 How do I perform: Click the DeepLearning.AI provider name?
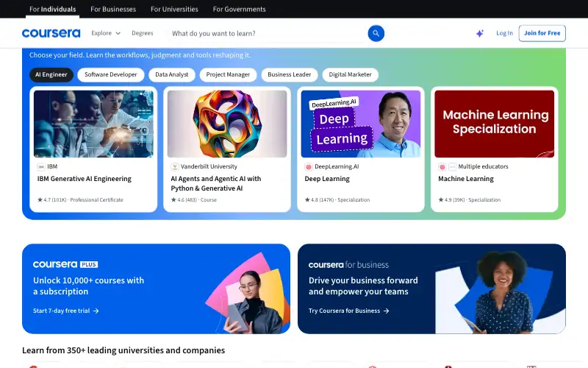click(337, 166)
